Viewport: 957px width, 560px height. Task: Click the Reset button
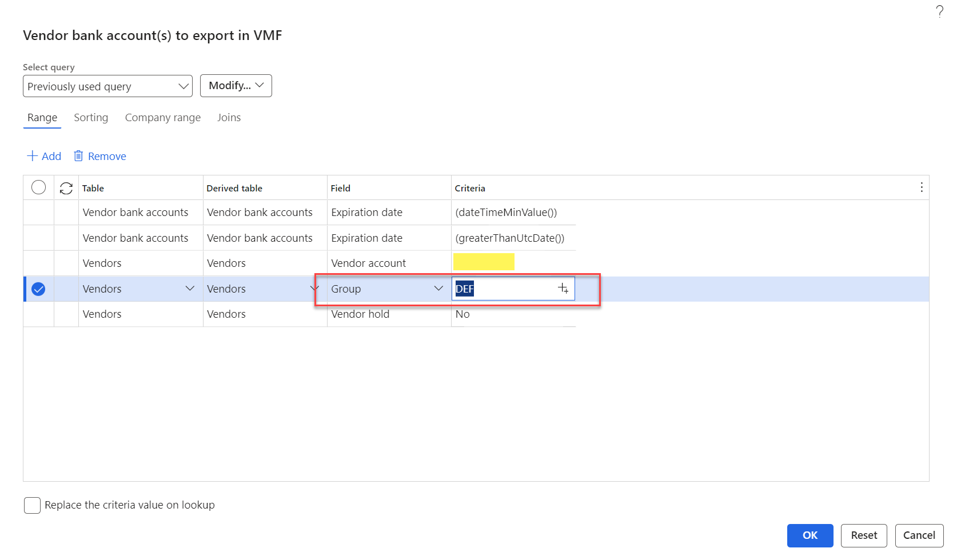point(864,535)
